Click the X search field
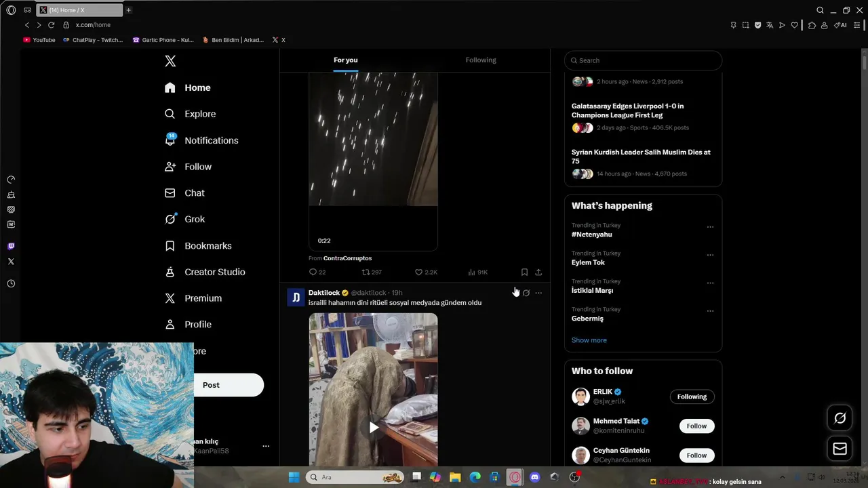The image size is (868, 488). point(643,60)
